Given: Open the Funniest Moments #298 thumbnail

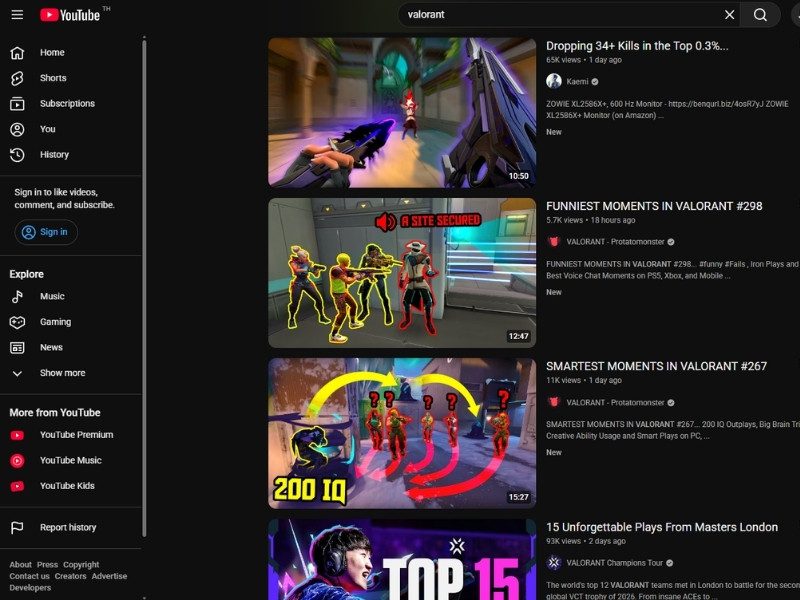Looking at the screenshot, I should 402,273.
